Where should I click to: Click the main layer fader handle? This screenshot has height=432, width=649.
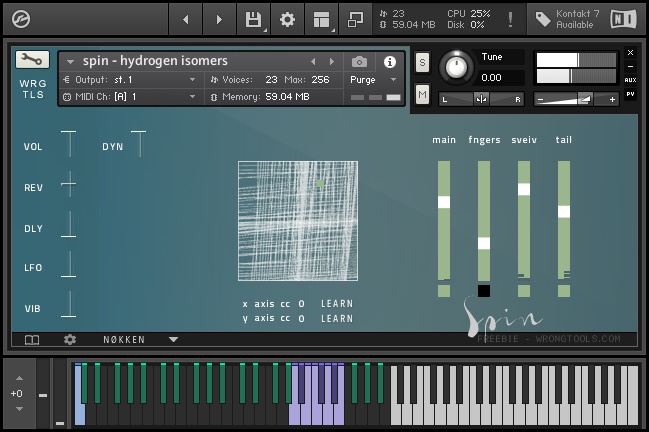(x=444, y=202)
